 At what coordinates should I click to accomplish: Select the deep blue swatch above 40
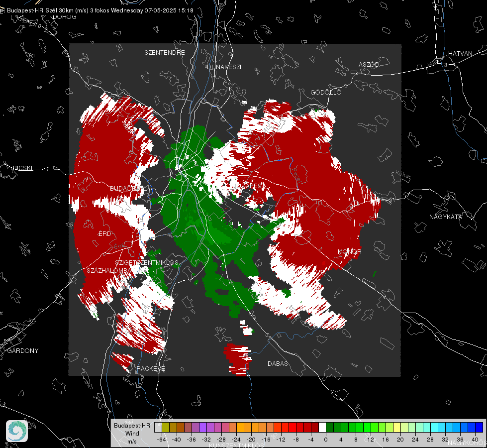point(479,427)
